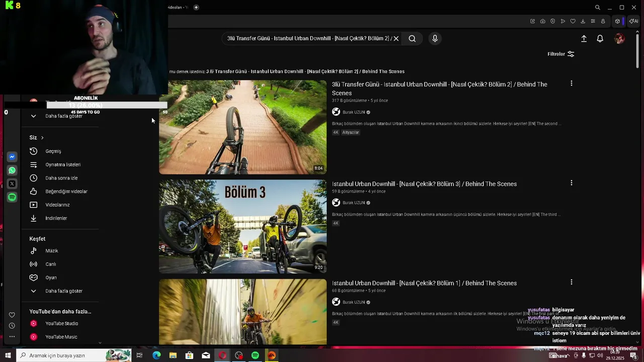Add page to bookmarks with heart icon

coord(573,21)
